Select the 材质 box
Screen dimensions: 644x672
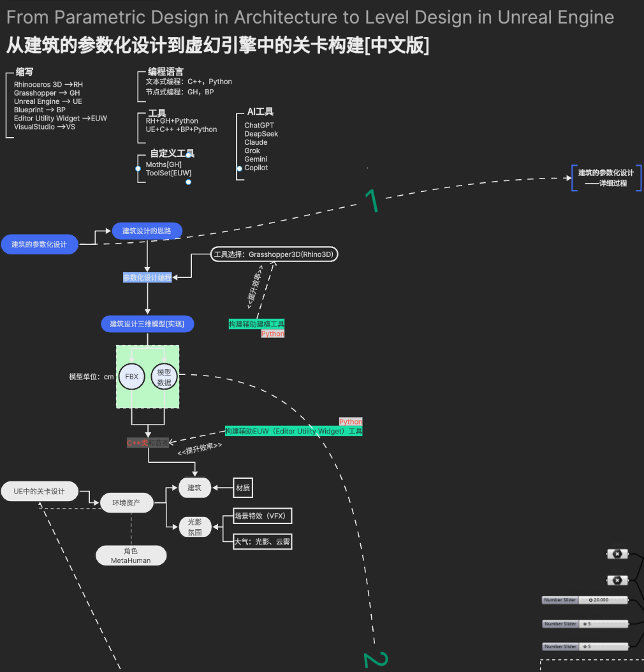pos(243,488)
